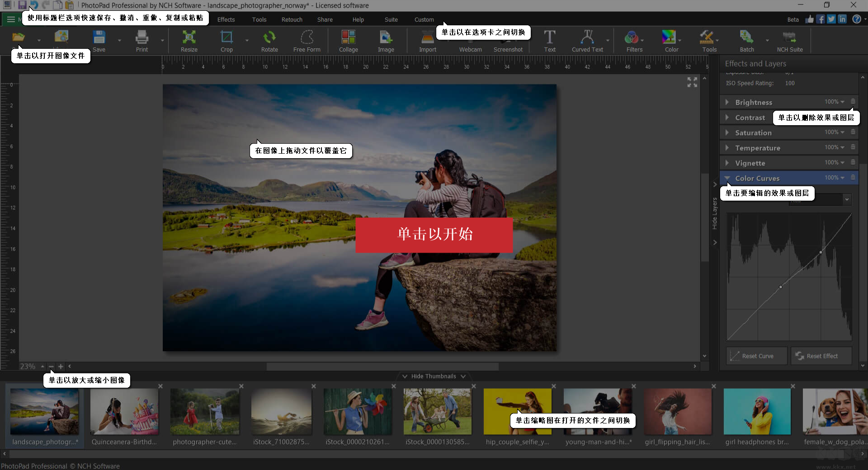Click the Reset Curve button
The width and height of the screenshot is (868, 470).
tap(756, 356)
